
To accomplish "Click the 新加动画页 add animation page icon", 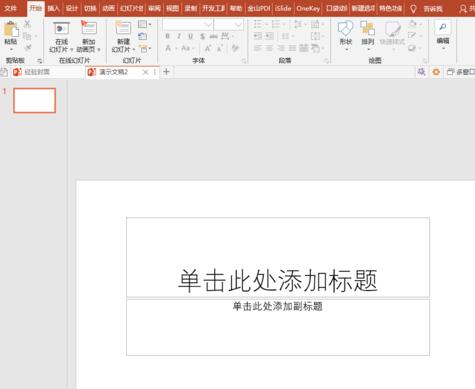I will tap(89, 28).
